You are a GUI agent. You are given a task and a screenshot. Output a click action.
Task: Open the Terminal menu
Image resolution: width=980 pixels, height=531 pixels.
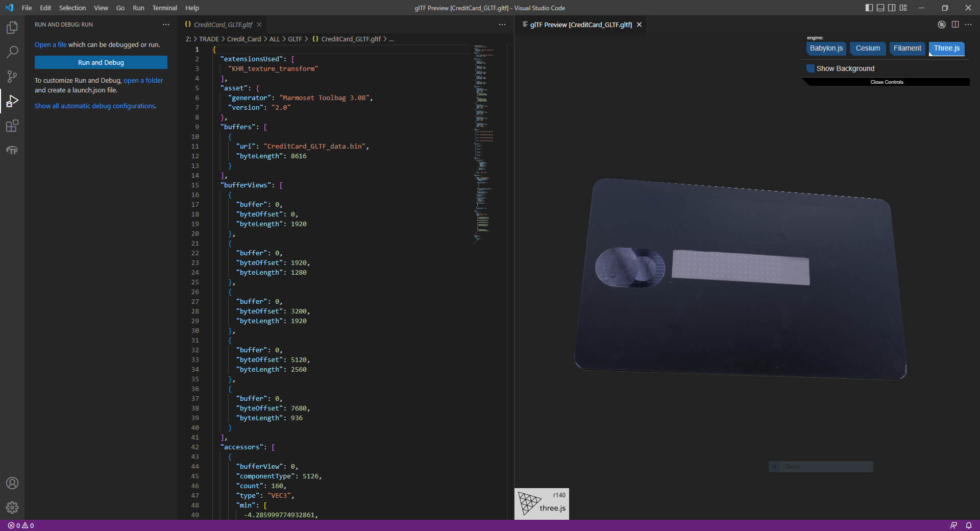coord(164,8)
